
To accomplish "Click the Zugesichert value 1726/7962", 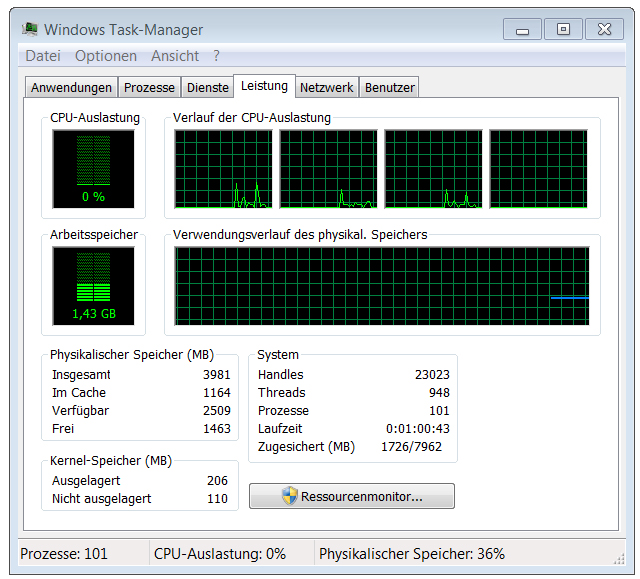I will [411, 446].
